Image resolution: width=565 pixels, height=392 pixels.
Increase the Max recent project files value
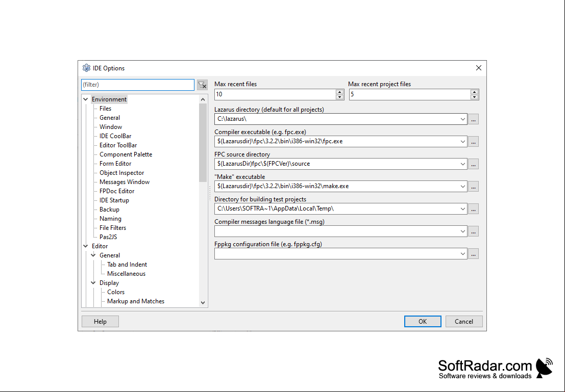(474, 92)
